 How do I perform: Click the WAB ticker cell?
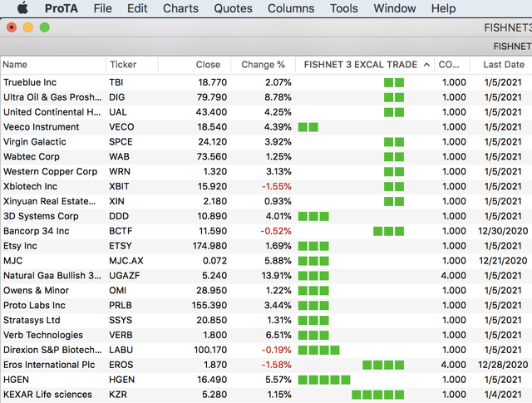[x=119, y=157]
